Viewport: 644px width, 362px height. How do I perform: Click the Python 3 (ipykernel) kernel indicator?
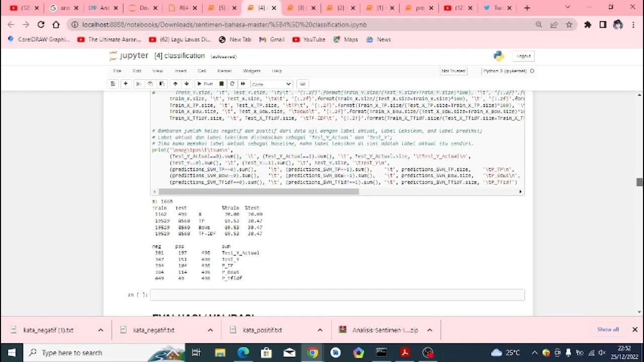click(x=508, y=71)
